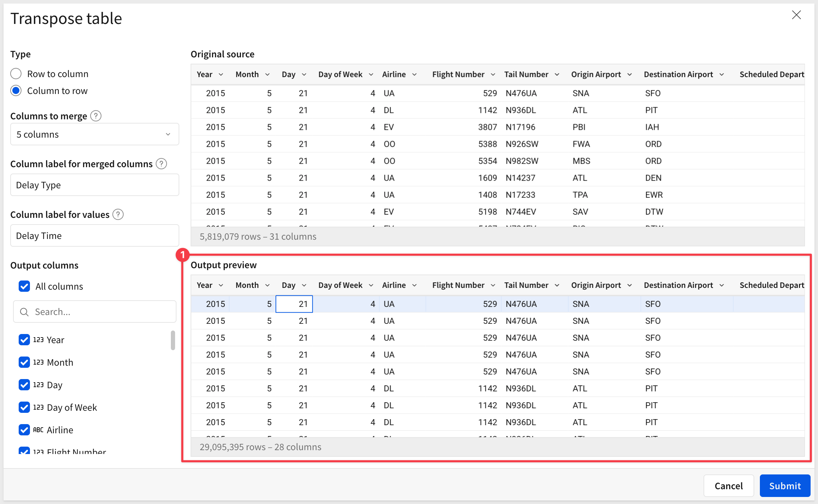Open Destination Airport column dropdown in Output preview
The height and width of the screenshot is (504, 818).
(721, 285)
